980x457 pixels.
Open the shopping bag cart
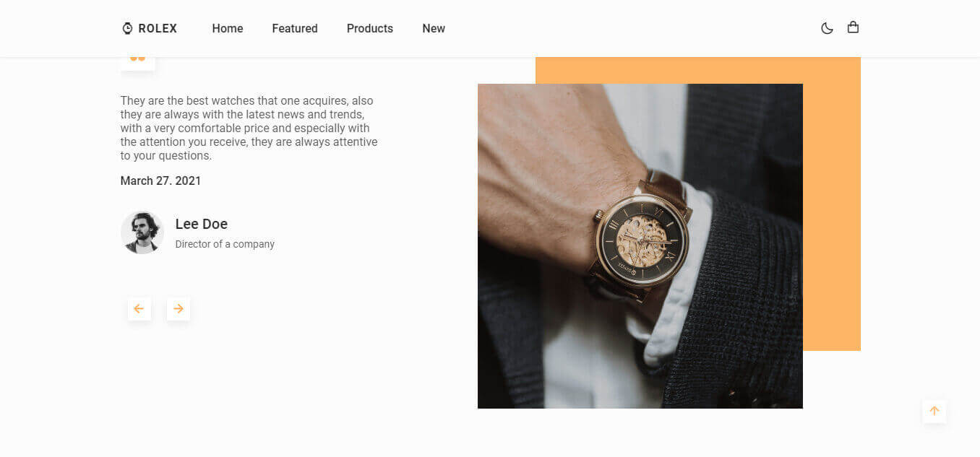pos(853,27)
